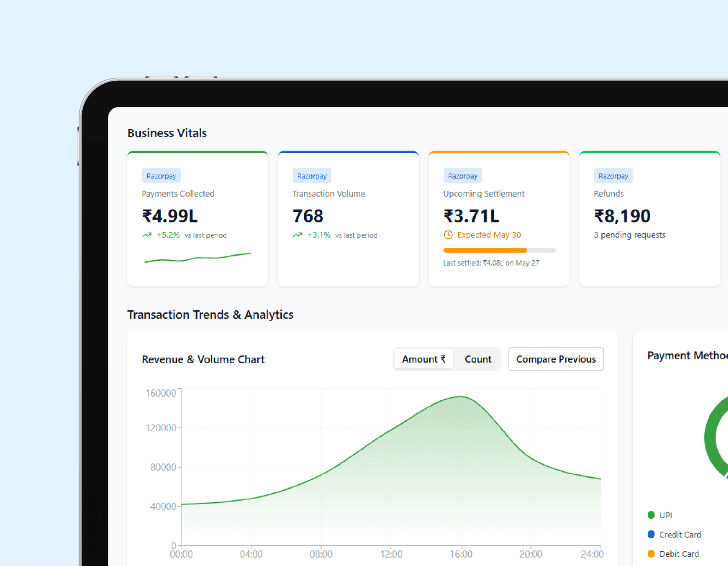Click the Razorpay tag on Refunds card
The width and height of the screenshot is (728, 566).
click(x=613, y=176)
